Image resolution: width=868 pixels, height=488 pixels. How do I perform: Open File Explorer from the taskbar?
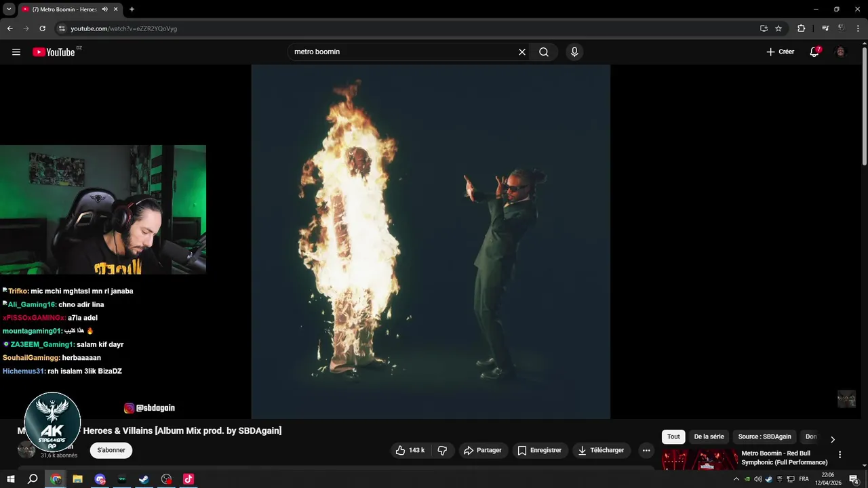[x=77, y=479]
